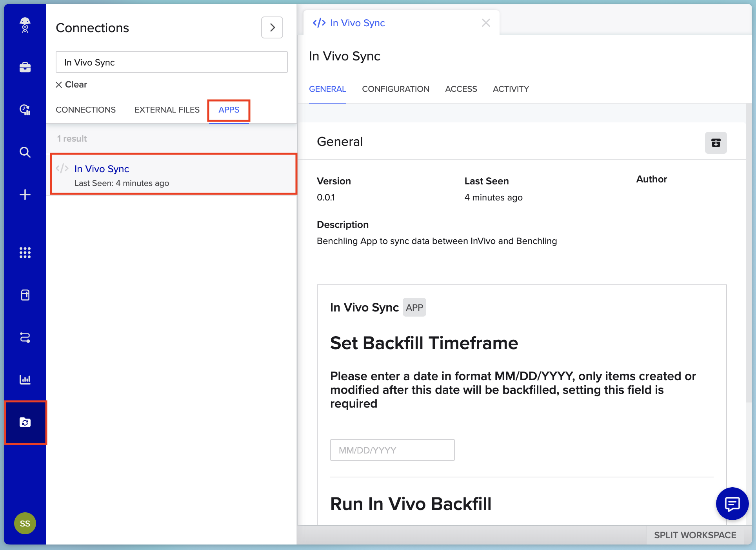
Task: Click the 'Run In Vivo Backfill' heading
Action: pos(411,504)
